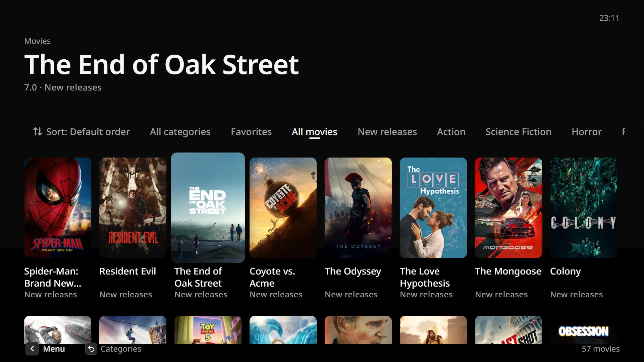The height and width of the screenshot is (362, 644).
Task: Open the Coyote vs. Acme poster
Action: [x=283, y=208]
